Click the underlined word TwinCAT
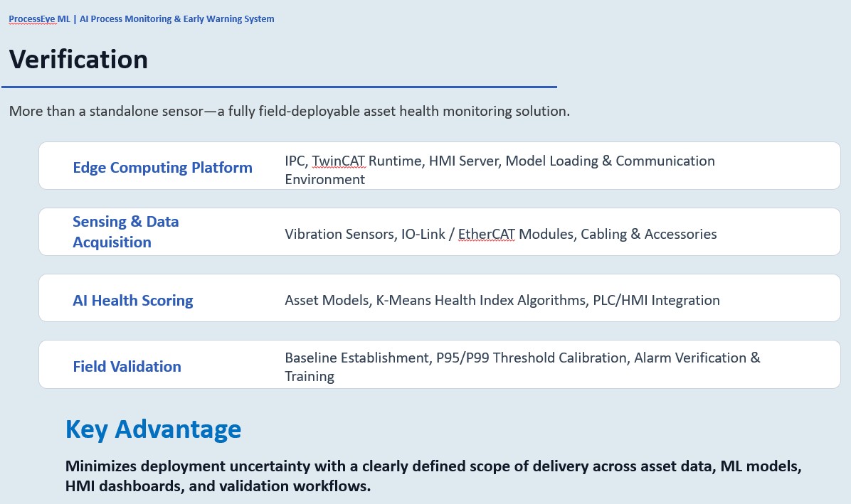 coord(339,161)
